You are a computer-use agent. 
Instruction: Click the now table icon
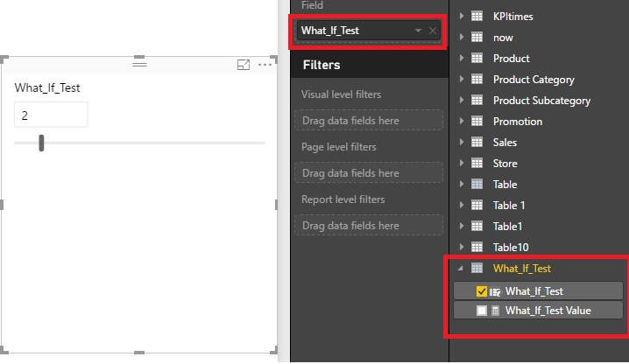click(x=477, y=38)
